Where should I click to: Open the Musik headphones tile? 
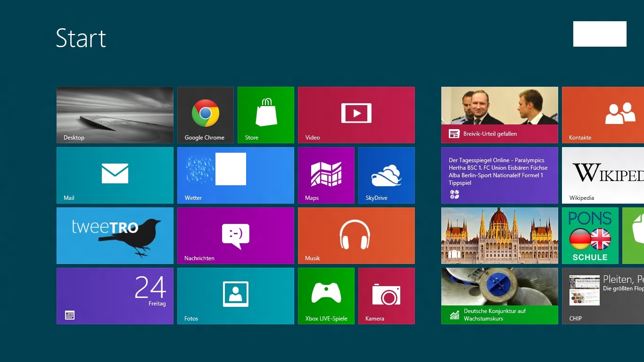(356, 236)
